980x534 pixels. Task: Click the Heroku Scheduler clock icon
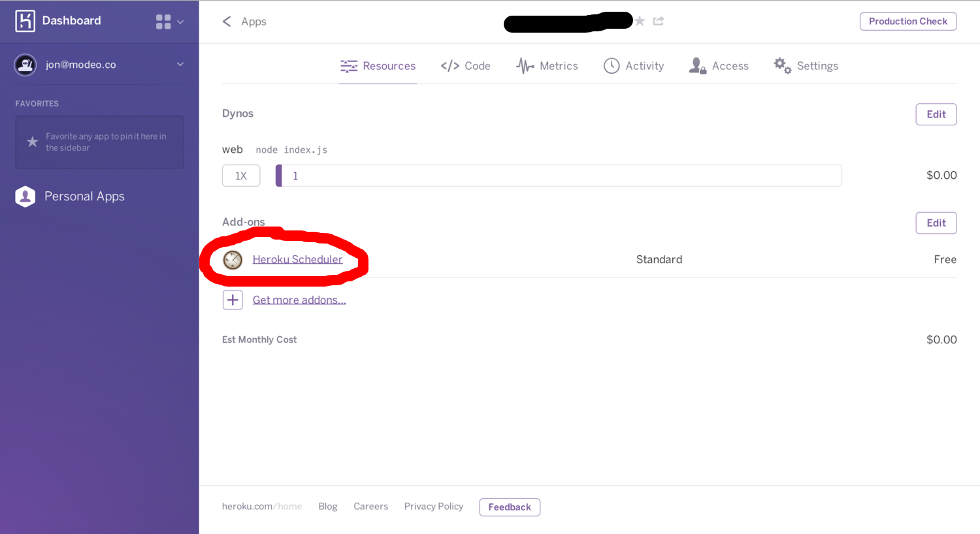coord(233,260)
